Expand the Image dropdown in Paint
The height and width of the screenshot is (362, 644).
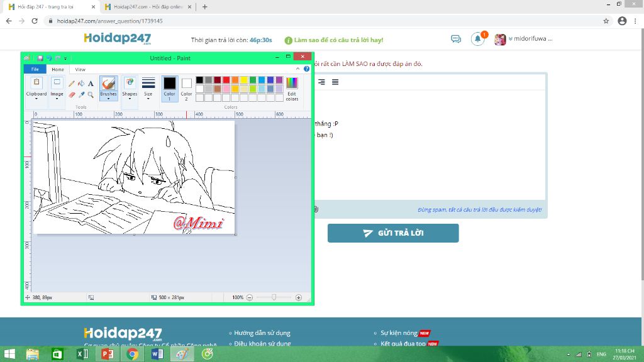[57, 99]
